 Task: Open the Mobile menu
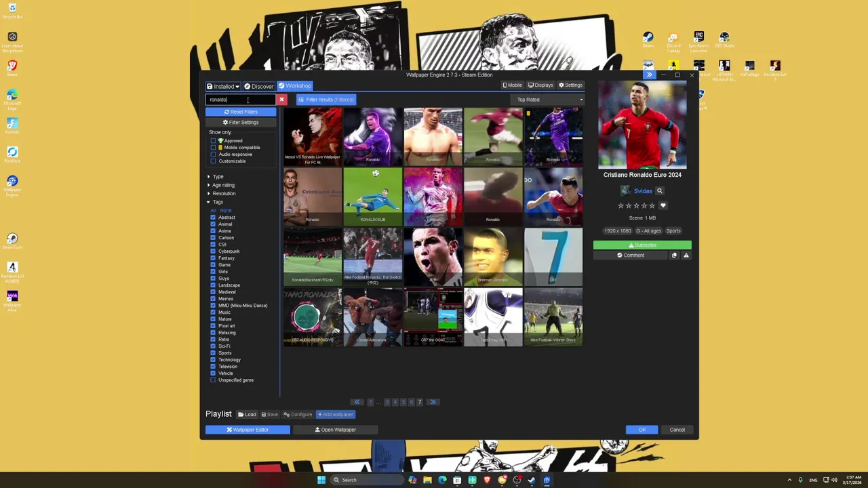click(512, 85)
